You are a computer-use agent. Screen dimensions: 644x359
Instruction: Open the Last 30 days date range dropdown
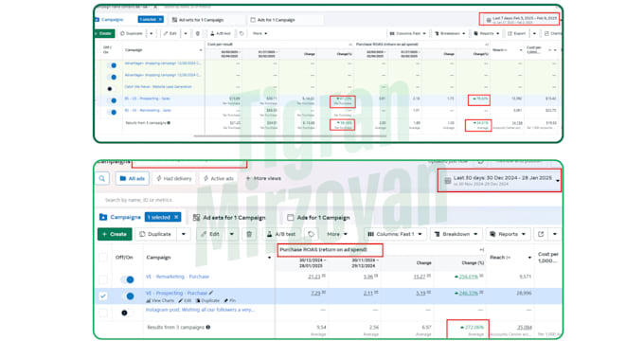[x=499, y=181]
